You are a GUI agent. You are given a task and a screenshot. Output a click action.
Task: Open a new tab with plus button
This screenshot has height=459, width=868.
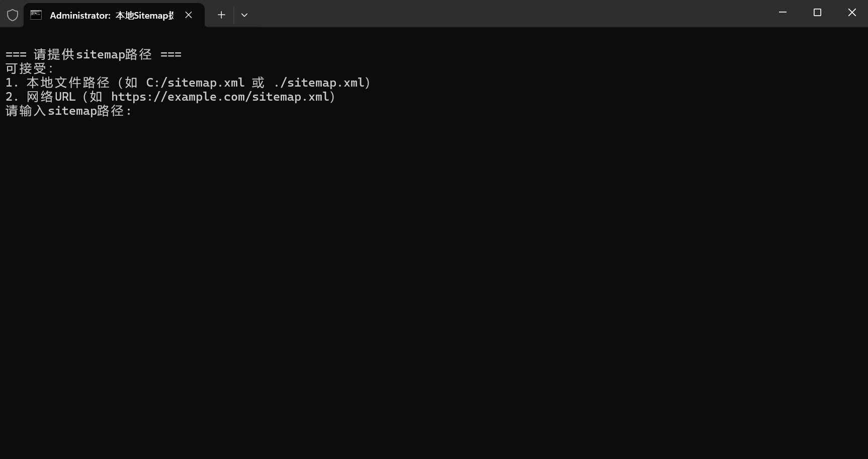pos(221,15)
